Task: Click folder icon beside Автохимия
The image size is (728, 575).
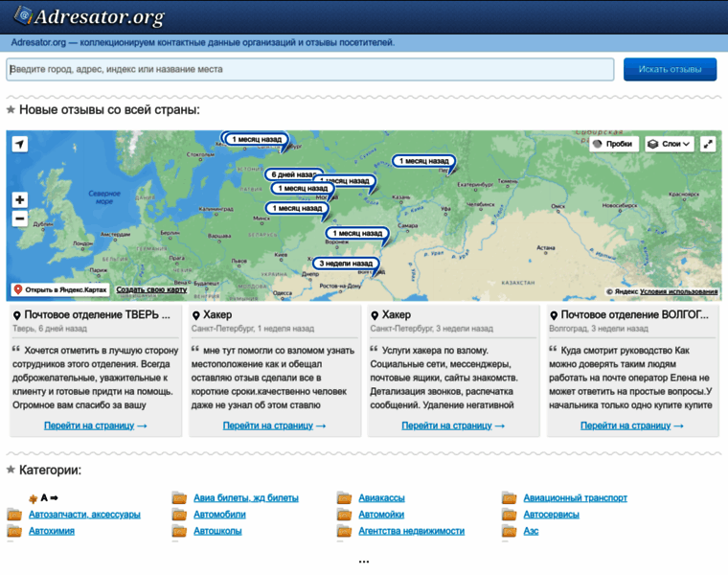Action: 14,531
